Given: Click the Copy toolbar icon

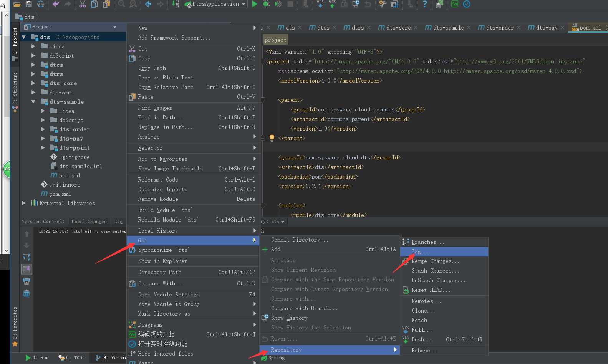Looking at the screenshot, I should [x=94, y=4].
